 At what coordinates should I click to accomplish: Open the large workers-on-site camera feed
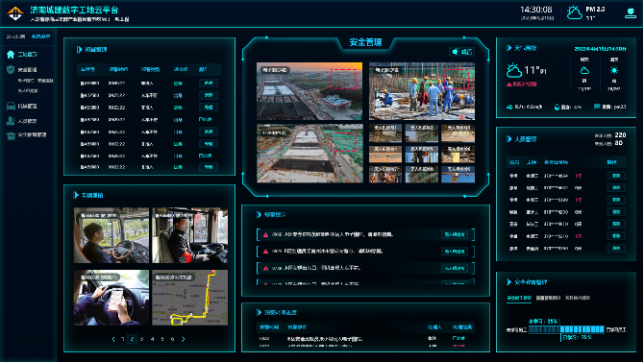pos(422,91)
